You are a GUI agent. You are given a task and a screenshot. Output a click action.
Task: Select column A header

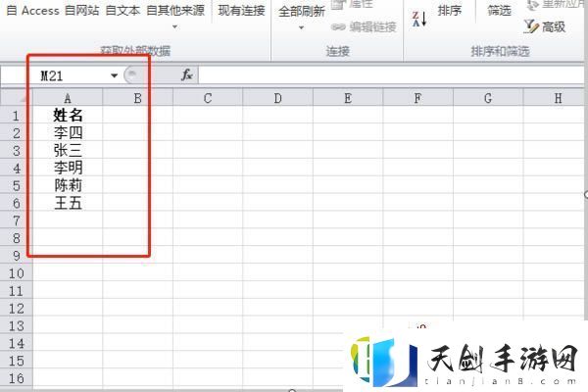[x=68, y=98]
